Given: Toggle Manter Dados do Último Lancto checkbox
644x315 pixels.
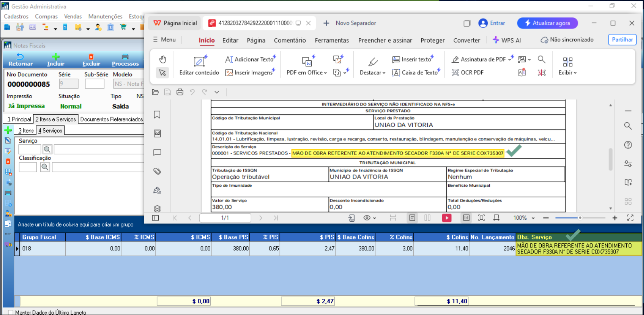Looking at the screenshot, I should [x=11, y=312].
